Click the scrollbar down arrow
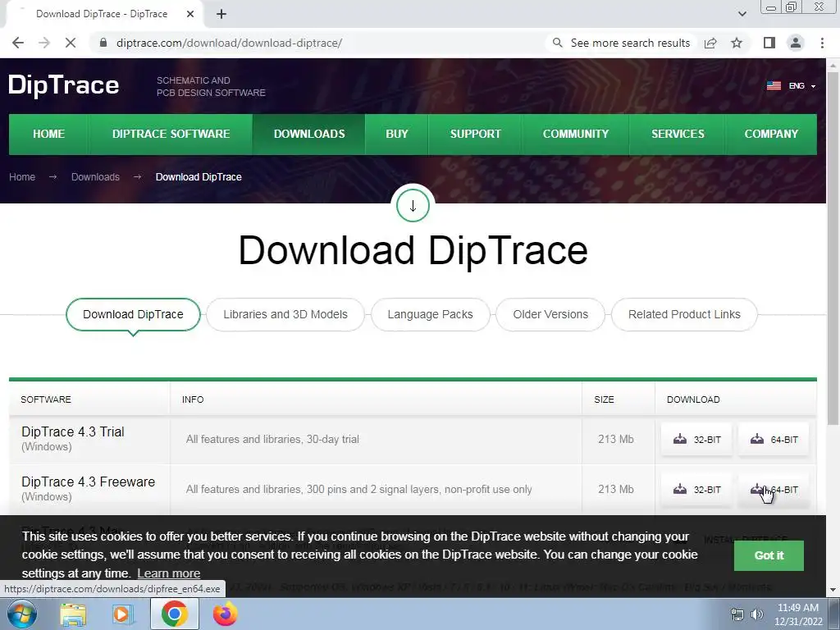The width and height of the screenshot is (840, 630). click(x=833, y=591)
